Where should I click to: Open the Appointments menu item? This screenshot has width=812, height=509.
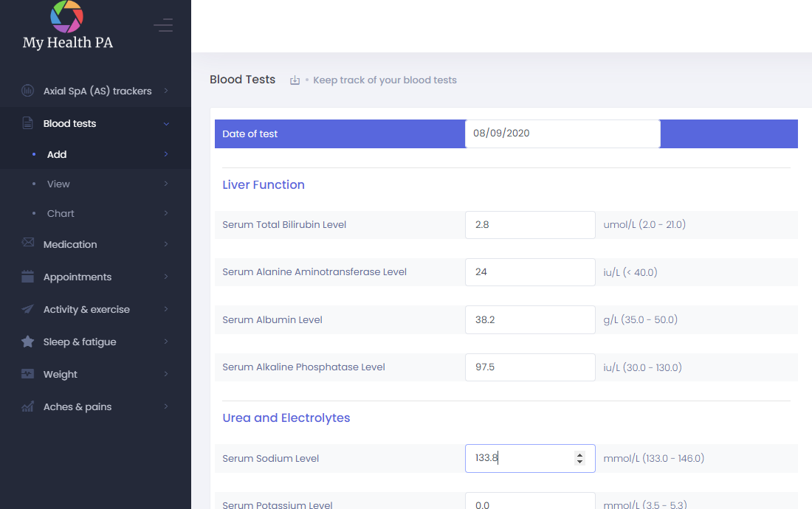point(95,277)
